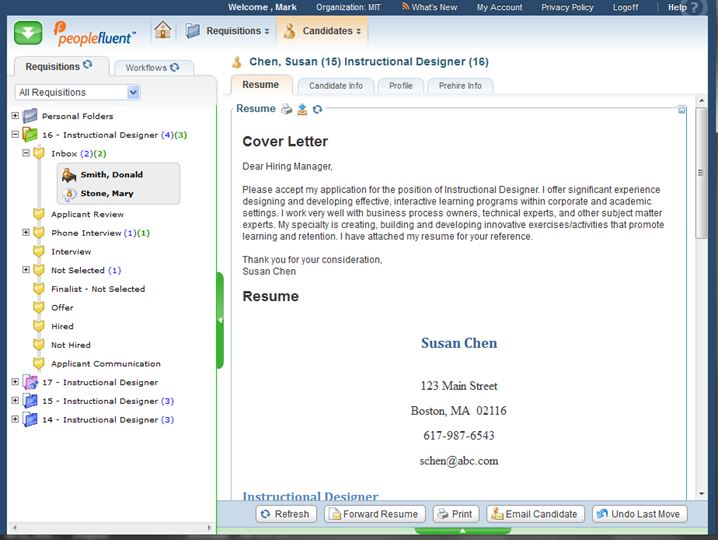Viewport: 718px width, 540px height.
Task: Collapse the resume panel with corner icon
Action: tap(681, 109)
